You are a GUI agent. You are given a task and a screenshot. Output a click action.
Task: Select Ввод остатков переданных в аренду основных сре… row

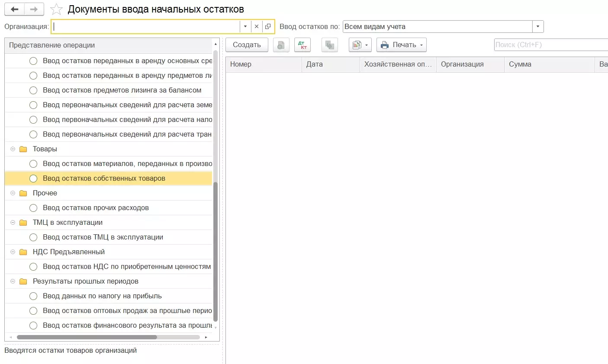click(x=109, y=61)
